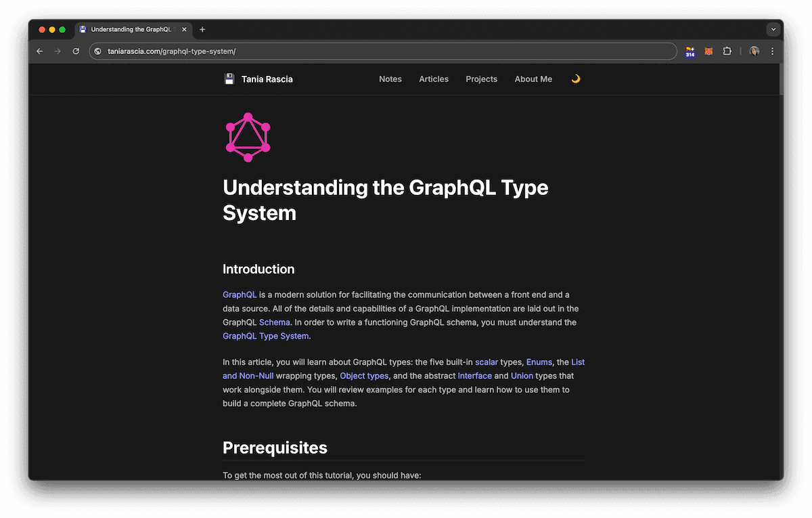Open the About Me page
812x518 pixels.
[x=533, y=79]
